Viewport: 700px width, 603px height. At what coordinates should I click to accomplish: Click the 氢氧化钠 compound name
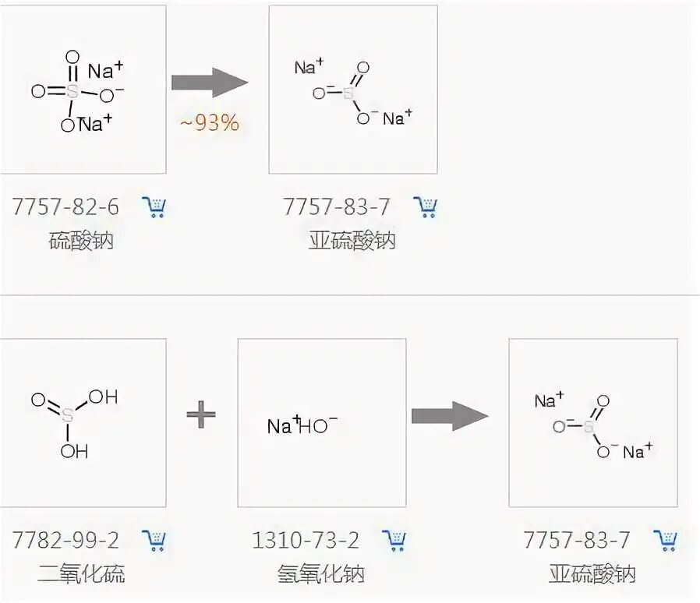(x=321, y=574)
